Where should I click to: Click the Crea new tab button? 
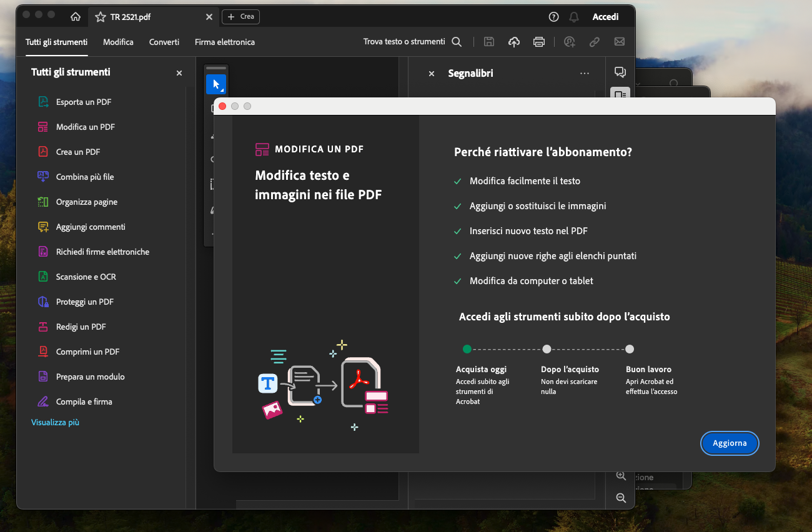pyautogui.click(x=240, y=17)
